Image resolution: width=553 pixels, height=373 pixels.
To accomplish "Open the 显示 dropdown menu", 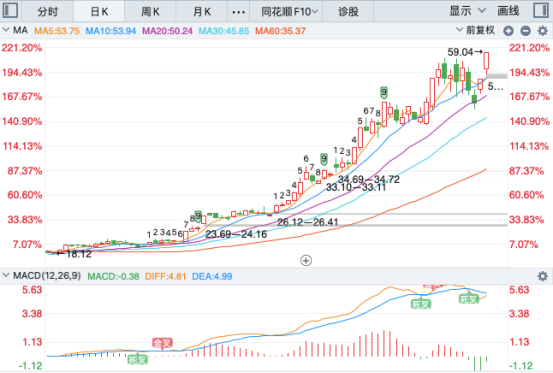I will tap(467, 11).
